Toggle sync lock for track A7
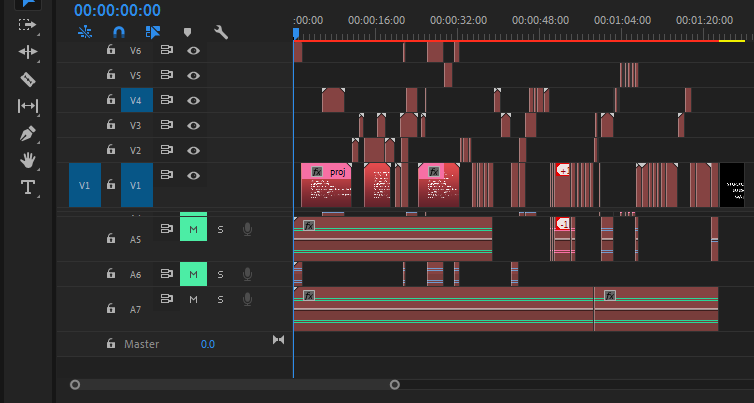The height and width of the screenshot is (403, 754). 166,299
